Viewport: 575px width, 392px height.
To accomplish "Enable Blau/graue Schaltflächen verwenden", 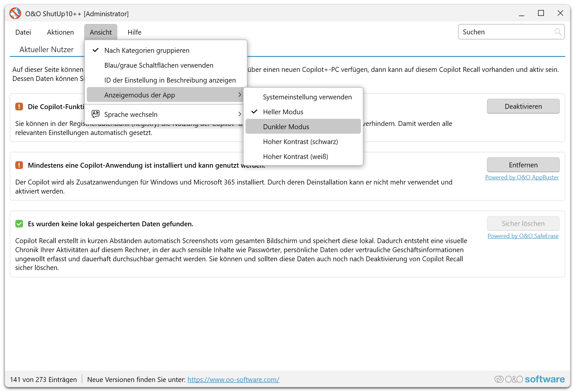I will (158, 65).
